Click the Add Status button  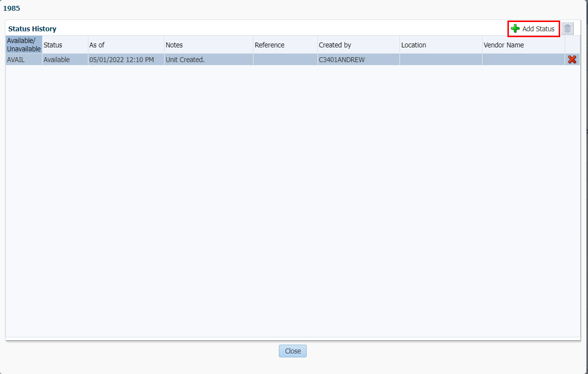coord(533,29)
